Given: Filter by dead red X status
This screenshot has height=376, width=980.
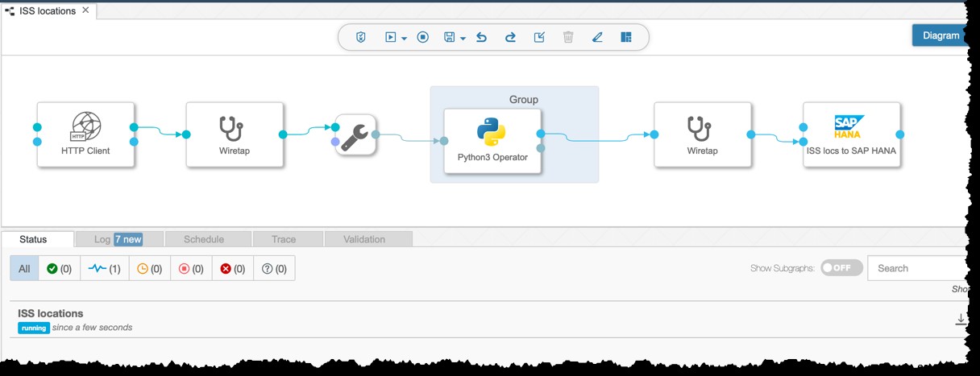Looking at the screenshot, I should pos(233,269).
